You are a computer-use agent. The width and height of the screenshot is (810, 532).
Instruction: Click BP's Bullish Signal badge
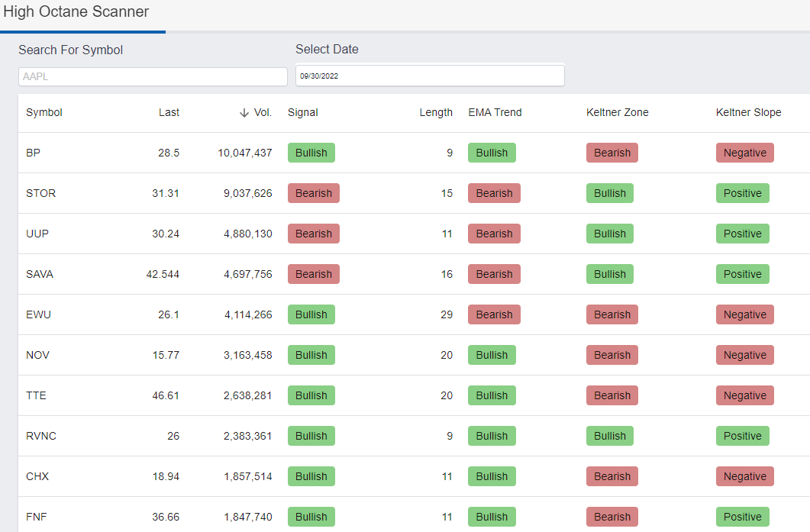tap(311, 153)
